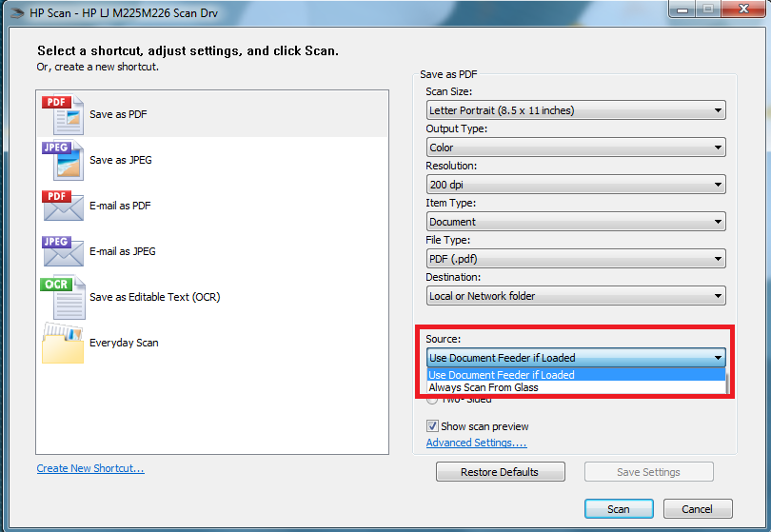The image size is (771, 532).
Task: Choose the E-mail as PDF envelope icon
Action: (x=63, y=206)
